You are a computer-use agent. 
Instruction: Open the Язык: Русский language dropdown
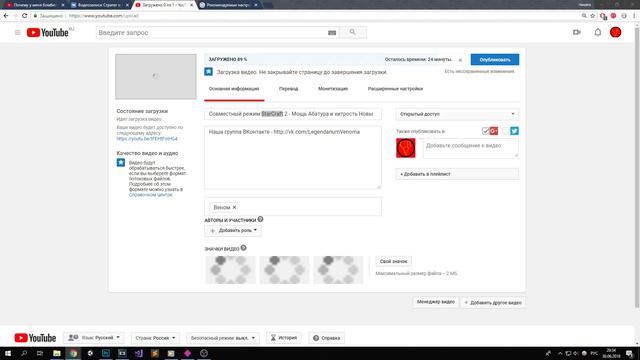click(x=94, y=338)
